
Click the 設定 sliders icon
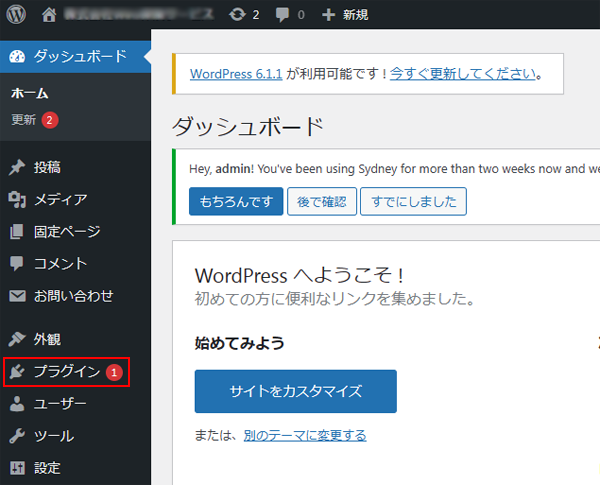(17, 468)
